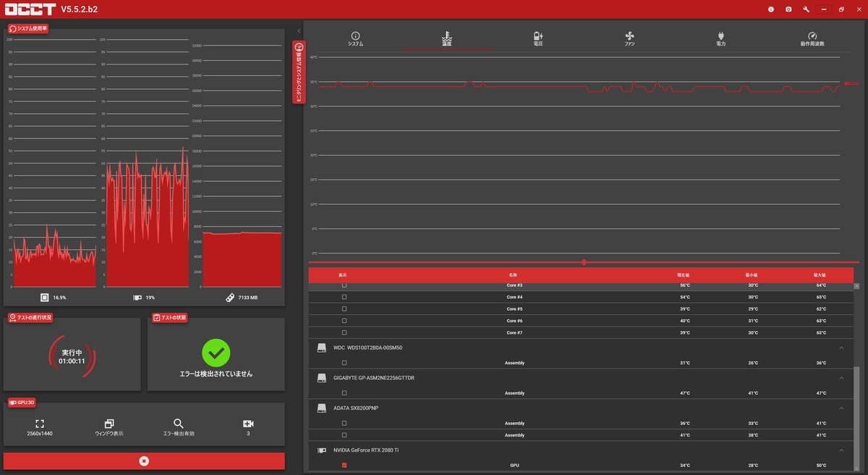Collapse the WDC WDS100T2B0A-00SM50 group
Viewport: 868px width, 475px height.
tap(841, 348)
